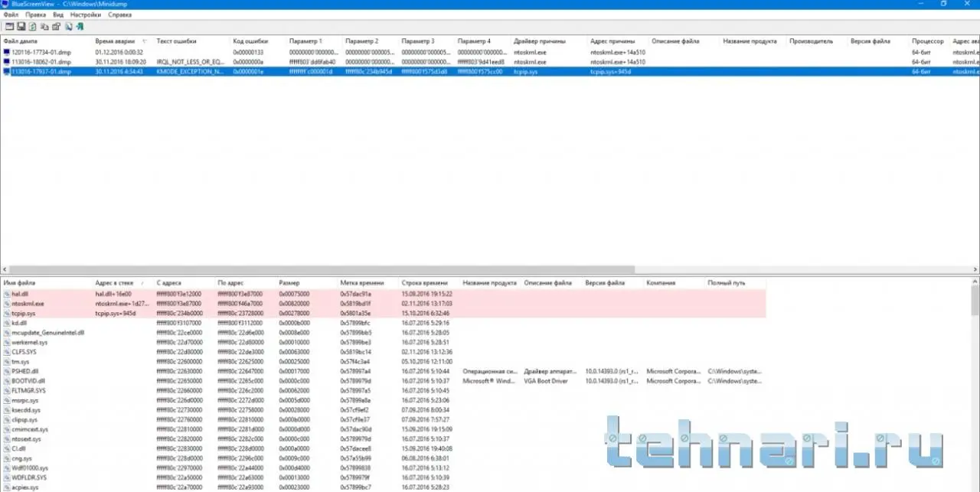980x492 pixels.
Task: Refresh the dump list via toolbar icon
Action: (x=33, y=27)
